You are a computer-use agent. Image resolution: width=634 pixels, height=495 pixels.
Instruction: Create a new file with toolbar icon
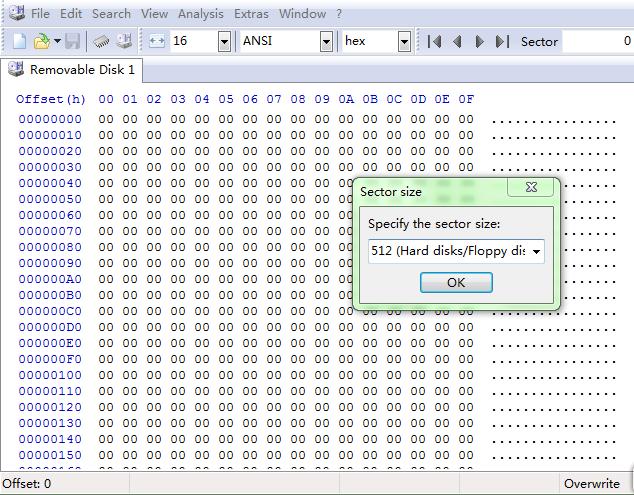click(19, 41)
